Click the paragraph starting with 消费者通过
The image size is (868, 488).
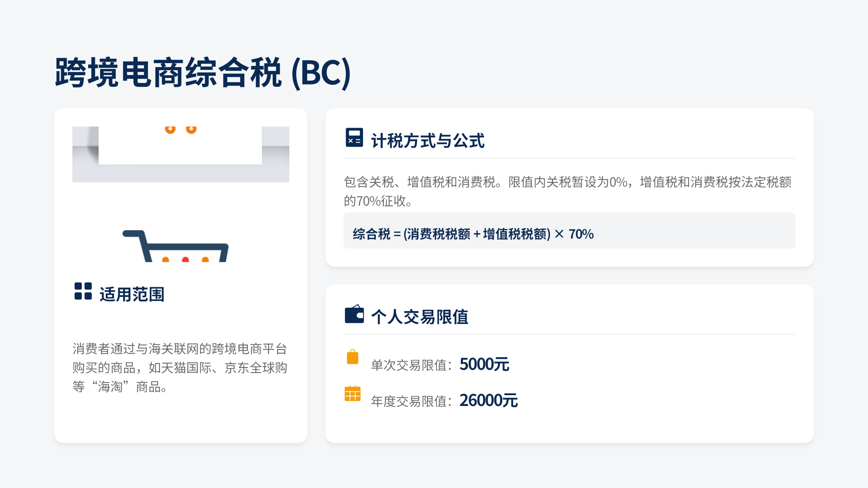point(180,367)
